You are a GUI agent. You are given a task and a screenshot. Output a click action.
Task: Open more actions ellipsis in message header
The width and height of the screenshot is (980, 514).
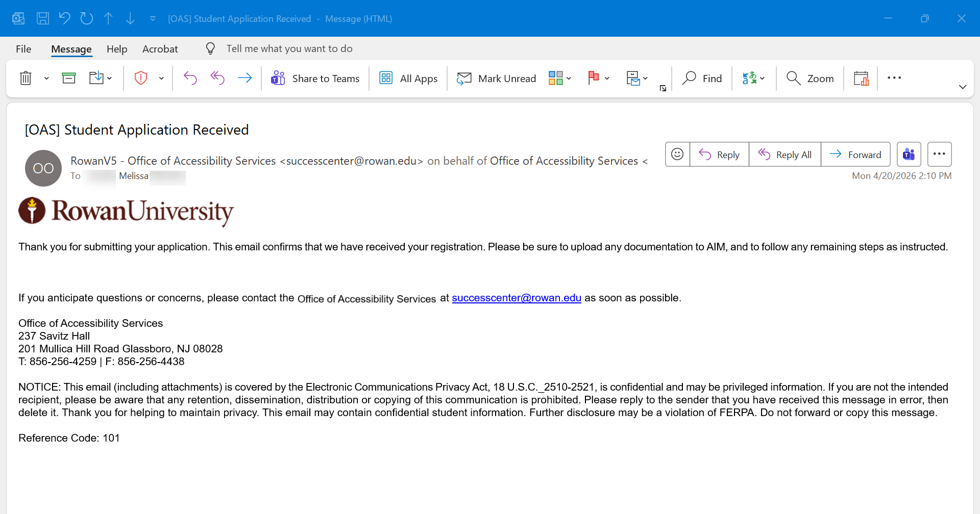tap(940, 154)
